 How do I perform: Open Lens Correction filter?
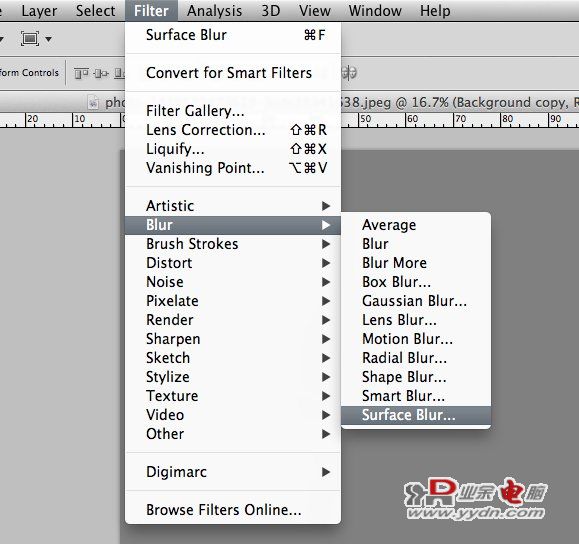[233, 130]
